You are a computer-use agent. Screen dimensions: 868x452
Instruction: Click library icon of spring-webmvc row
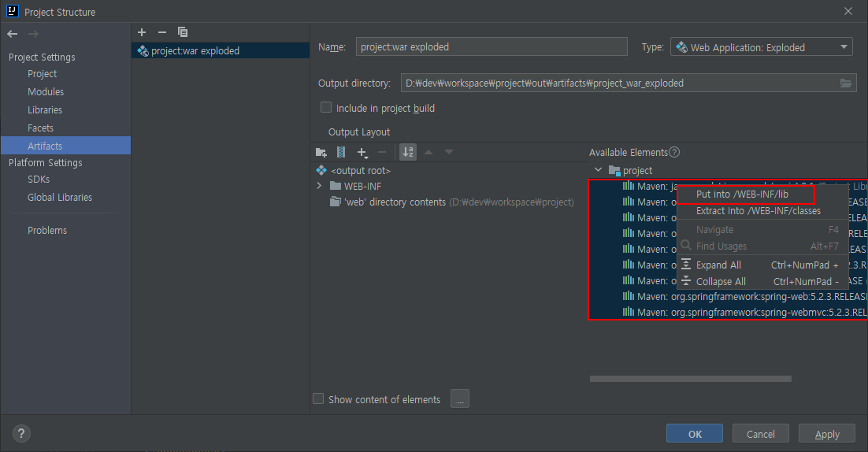[629, 312]
